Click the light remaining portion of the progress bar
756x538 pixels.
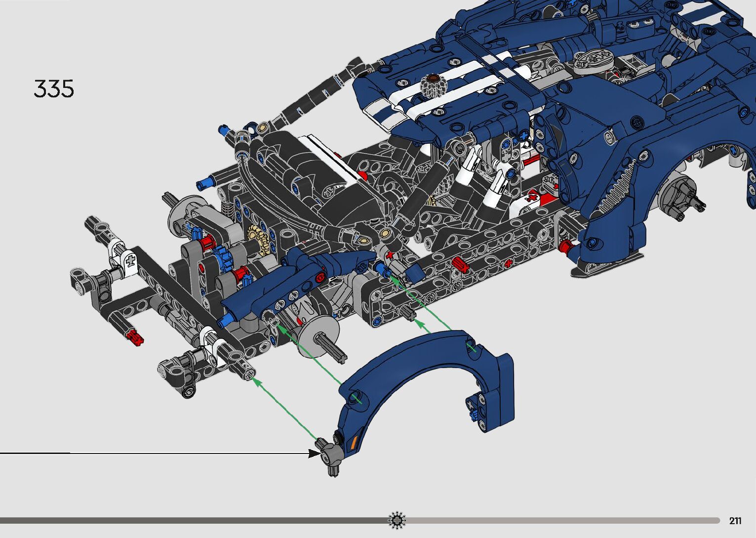(558, 520)
